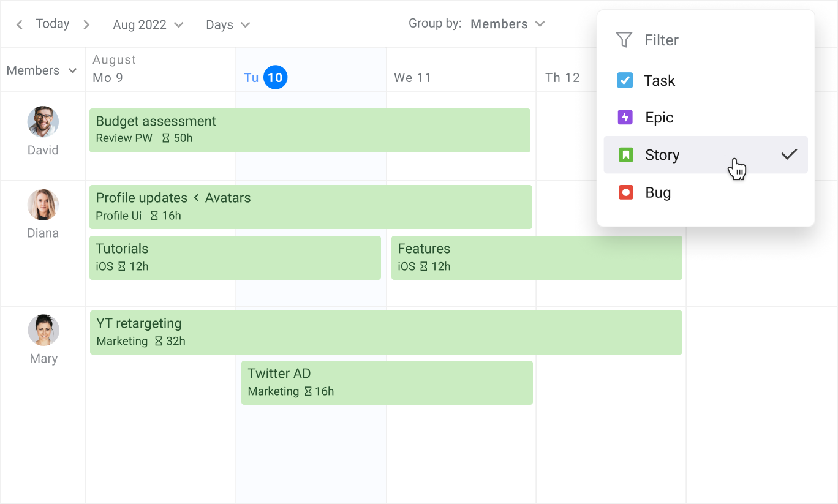
Task: Expand the Group by Members dropdown
Action: [507, 24]
